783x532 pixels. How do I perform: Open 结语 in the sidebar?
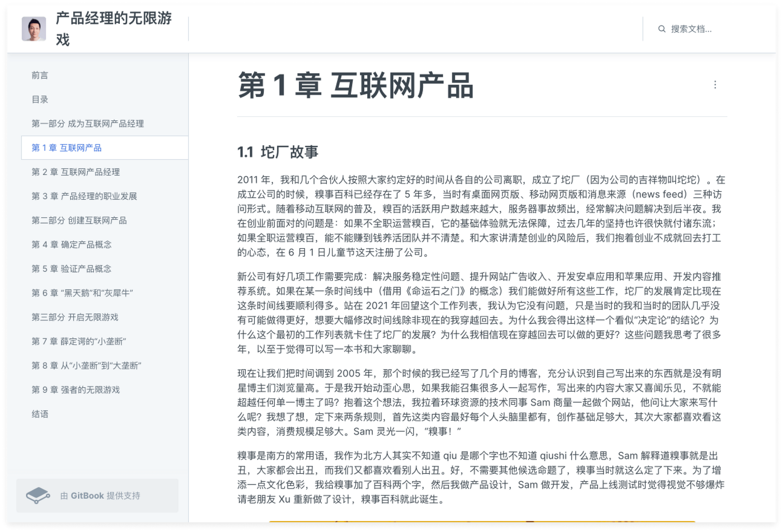coord(40,414)
